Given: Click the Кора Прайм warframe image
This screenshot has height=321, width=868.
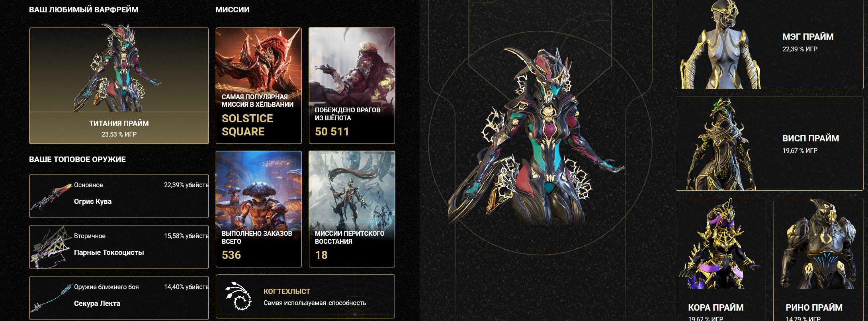Looking at the screenshot, I should 720,244.
